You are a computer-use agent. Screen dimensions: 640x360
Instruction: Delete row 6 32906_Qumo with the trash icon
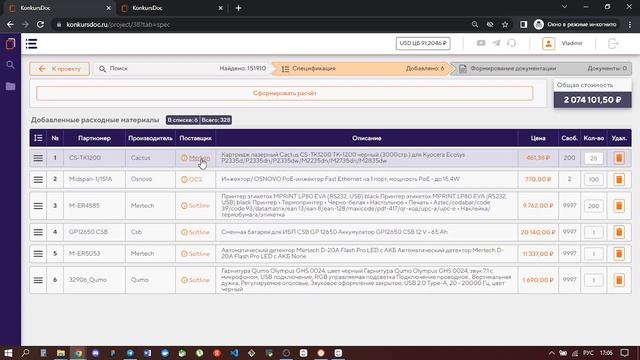tap(619, 280)
